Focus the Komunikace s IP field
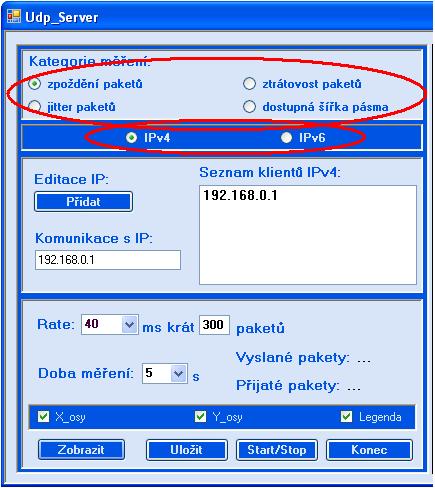 click(x=108, y=260)
